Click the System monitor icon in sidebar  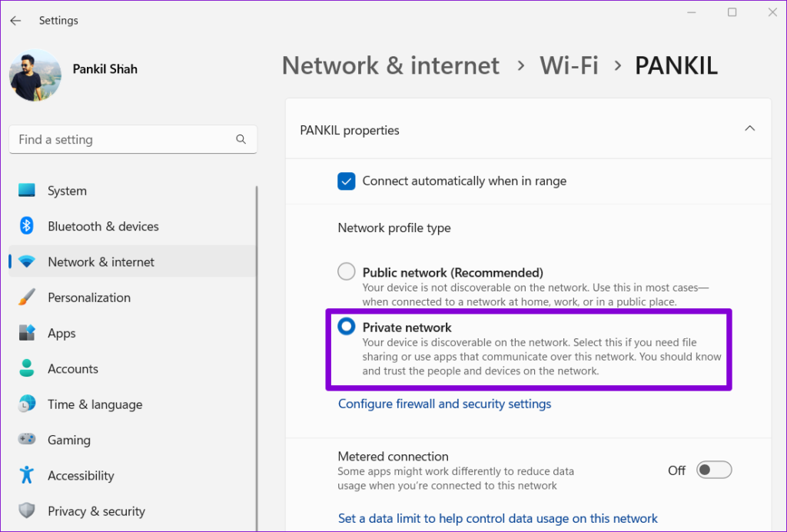27,191
